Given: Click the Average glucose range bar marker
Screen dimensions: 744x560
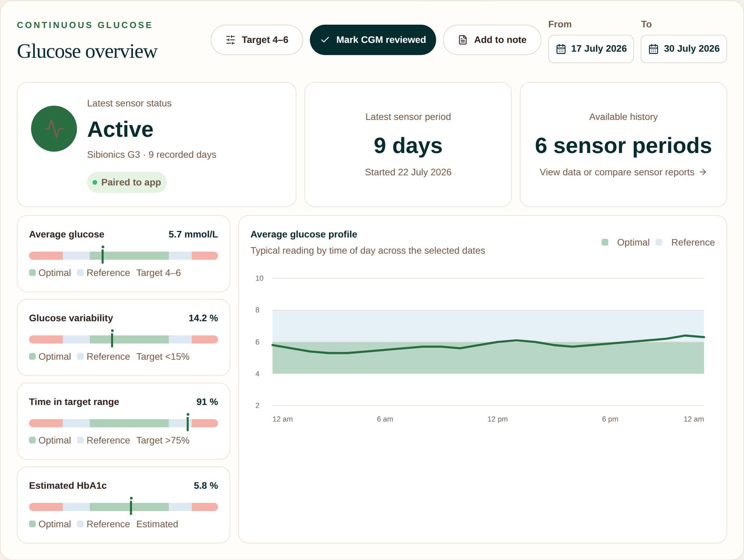Looking at the screenshot, I should pyautogui.click(x=103, y=254).
